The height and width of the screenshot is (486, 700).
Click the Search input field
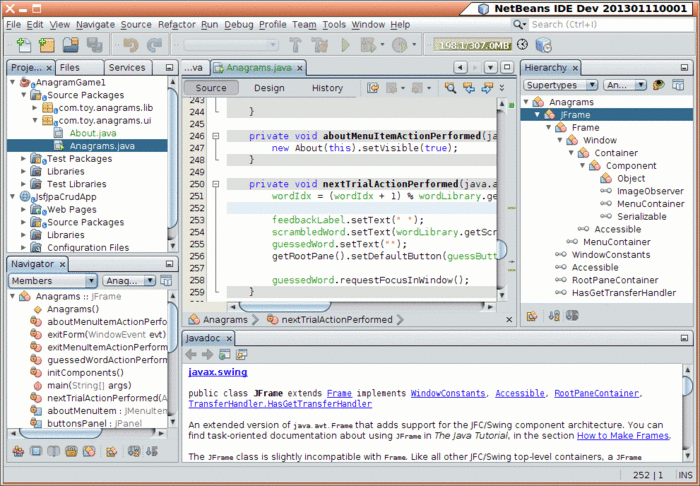(x=610, y=24)
